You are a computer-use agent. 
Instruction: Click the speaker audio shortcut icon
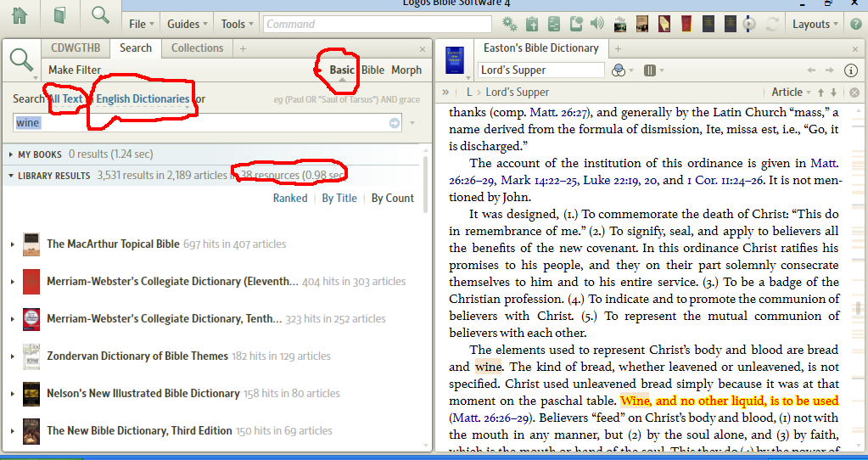[597, 24]
